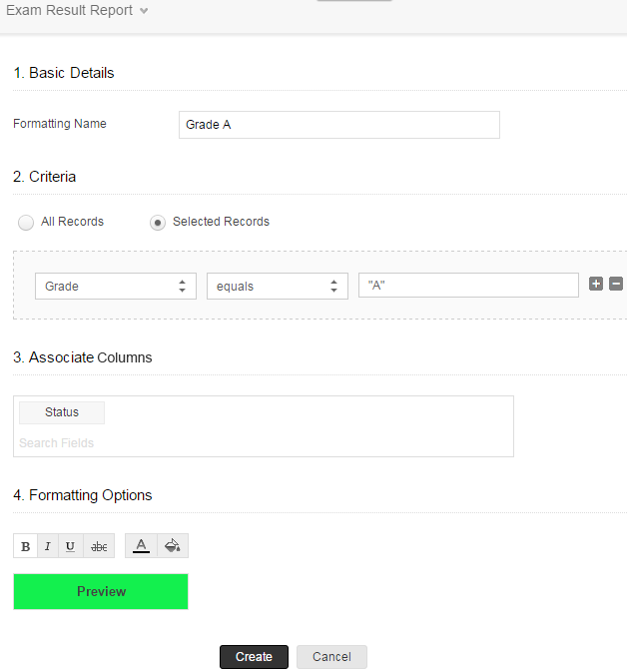Cancel the formatting dialog
This screenshot has height=672, width=627.
point(331,657)
